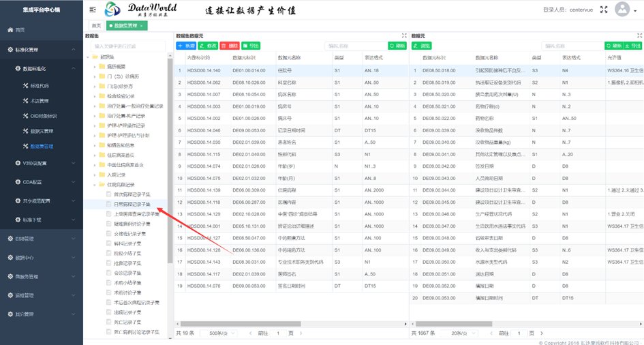Click the blue 新增 button

coord(186,46)
